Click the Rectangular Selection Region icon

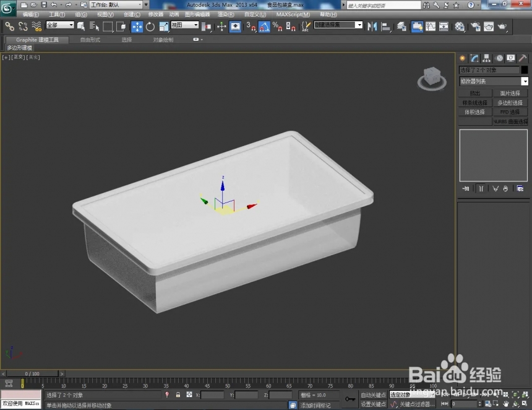[x=108, y=27]
